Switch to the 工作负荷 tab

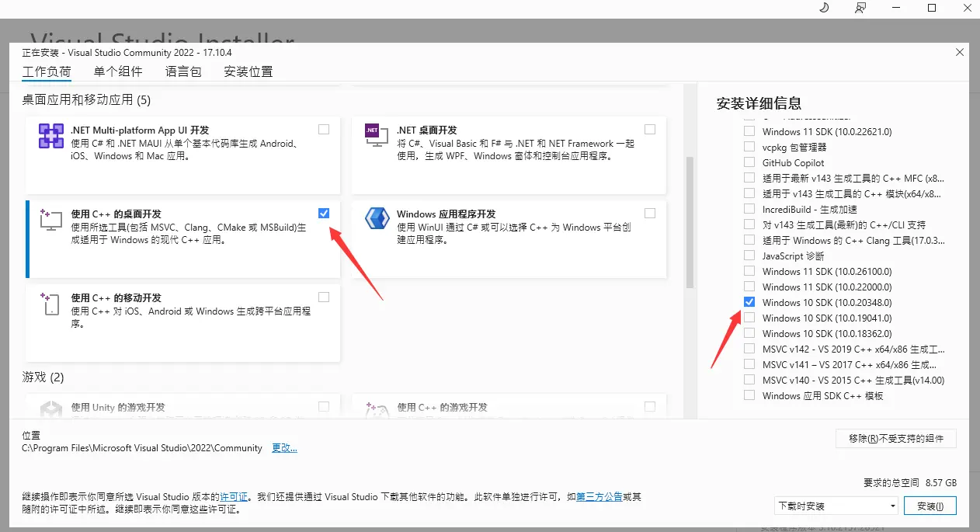(x=47, y=71)
